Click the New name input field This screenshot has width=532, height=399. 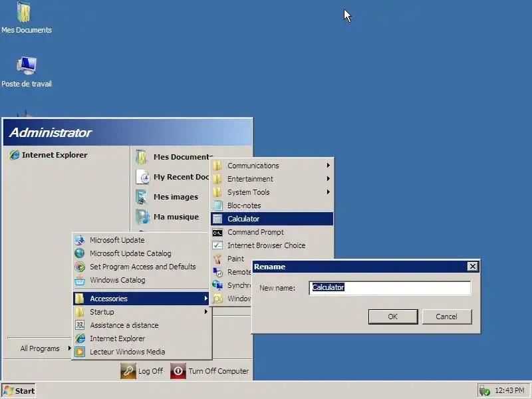coord(390,288)
